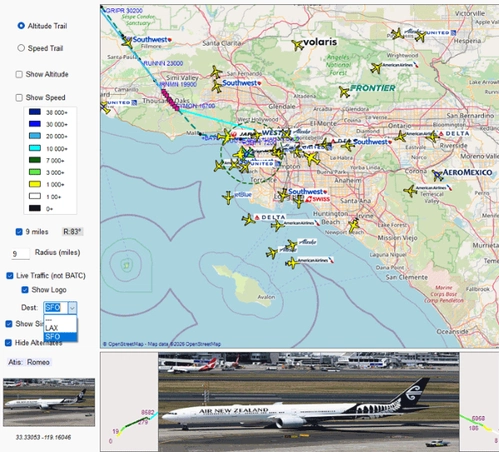
Task: Click the GRIPR 30200 waypoint label
Action: click(124, 11)
